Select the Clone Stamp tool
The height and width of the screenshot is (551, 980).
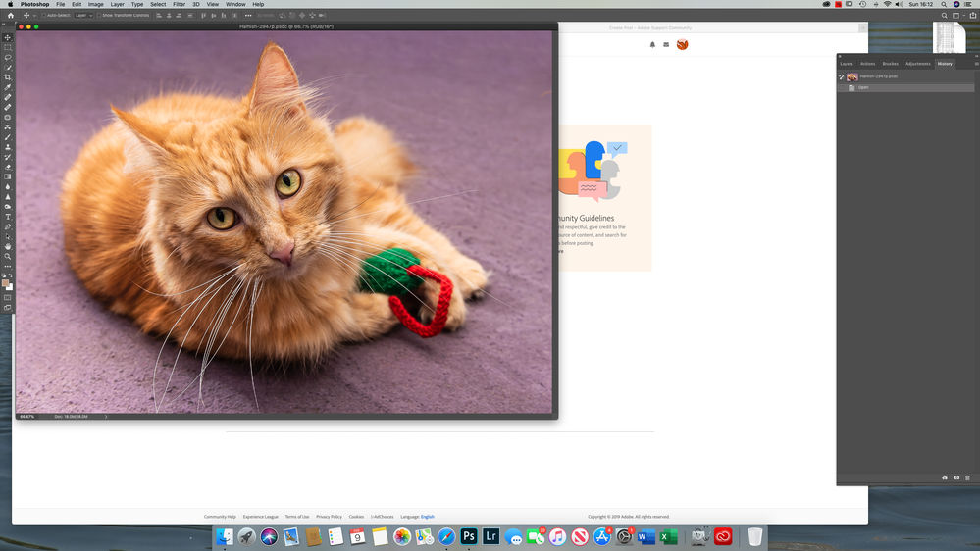click(x=8, y=147)
